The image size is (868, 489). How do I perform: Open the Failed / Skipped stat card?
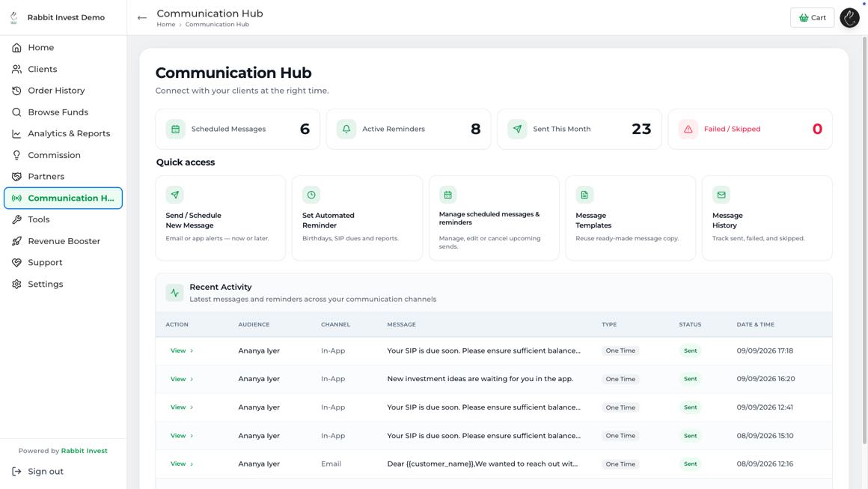coord(750,129)
